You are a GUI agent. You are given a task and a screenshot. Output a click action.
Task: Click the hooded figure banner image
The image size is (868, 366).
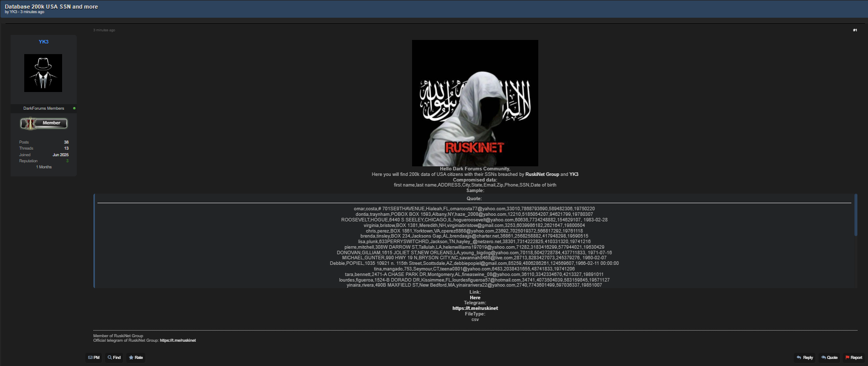tap(475, 103)
